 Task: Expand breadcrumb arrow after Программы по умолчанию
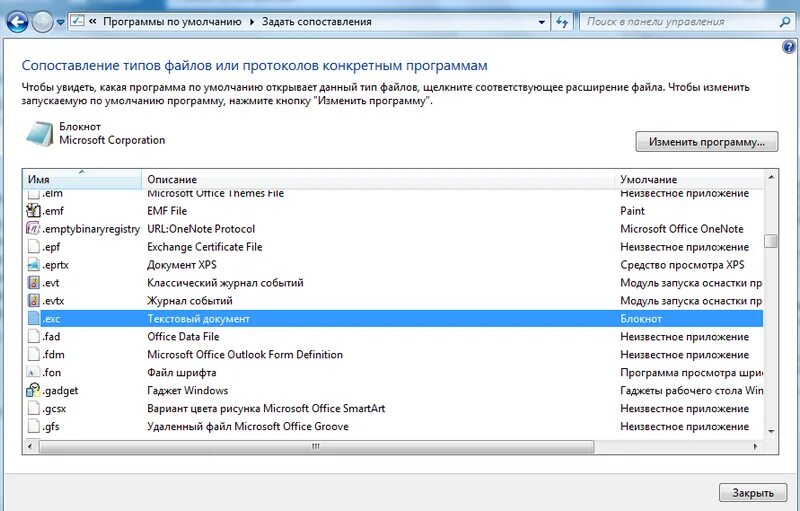[252, 22]
